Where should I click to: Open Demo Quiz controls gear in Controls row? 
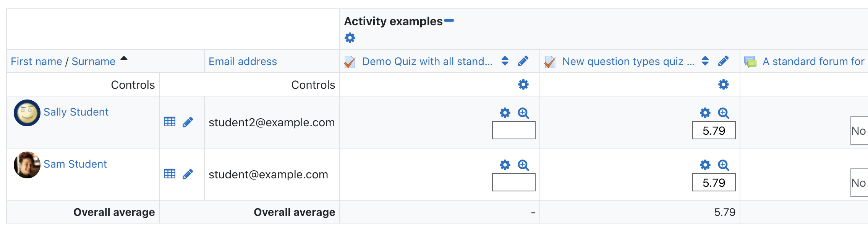(x=523, y=85)
